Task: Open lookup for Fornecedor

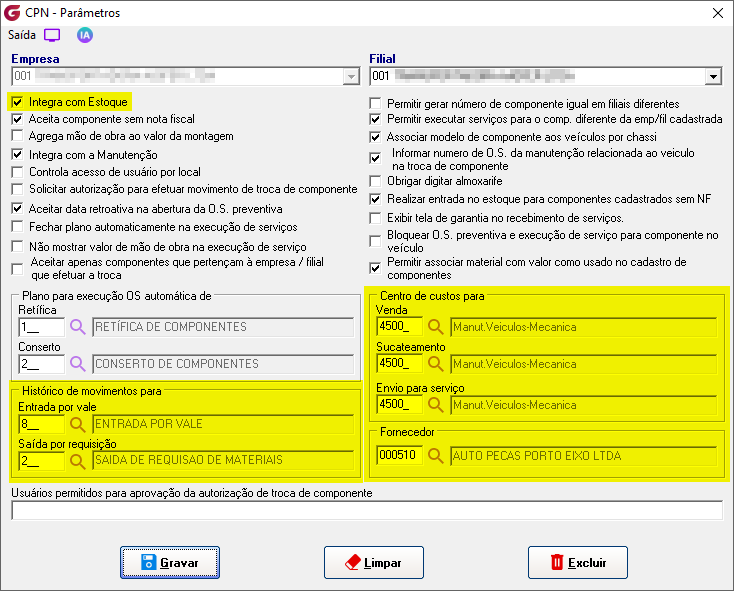Action: [x=436, y=455]
